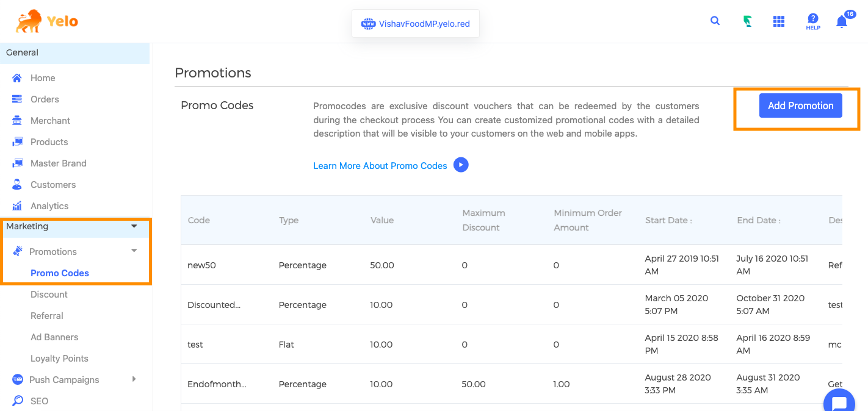Open the notifications bell icon
Viewport: 868px width, 411px height.
tap(842, 22)
